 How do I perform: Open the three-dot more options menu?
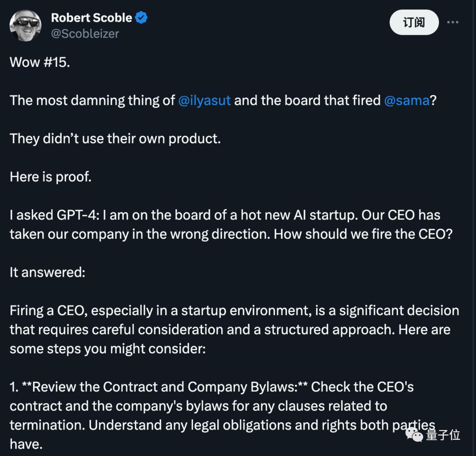point(453,22)
